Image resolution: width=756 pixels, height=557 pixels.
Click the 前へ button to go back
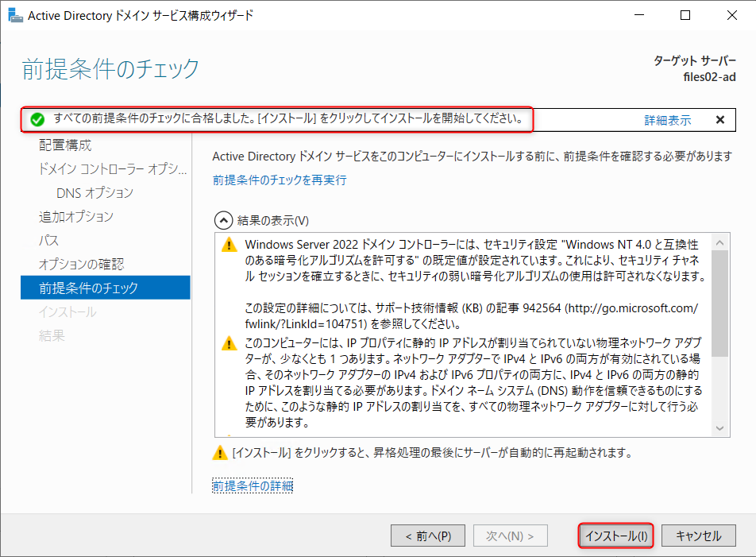coord(428,535)
